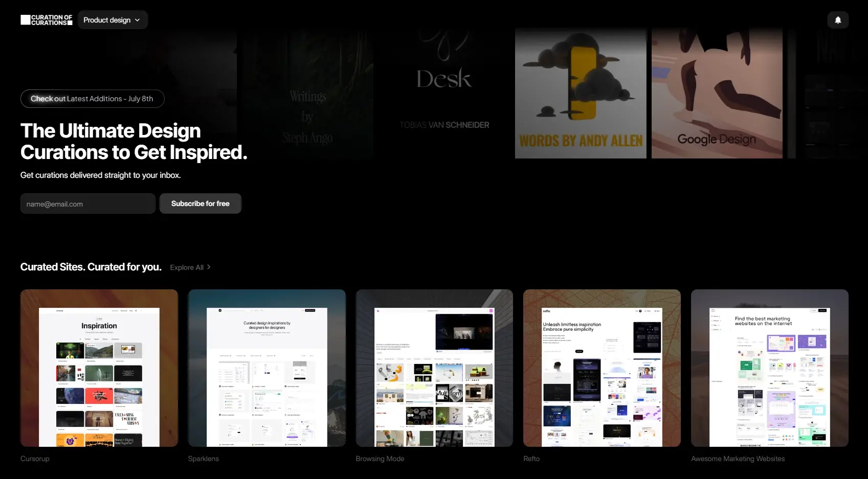Click the Curation of Curations logo
This screenshot has height=479, width=868.
tap(47, 20)
